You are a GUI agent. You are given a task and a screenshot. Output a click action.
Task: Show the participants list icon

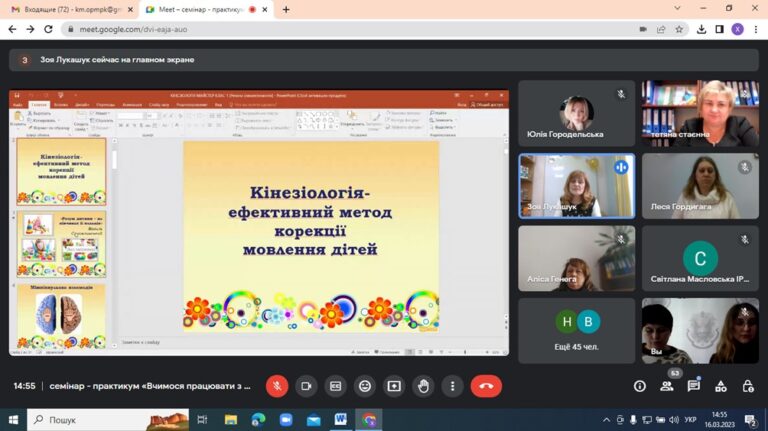coord(667,386)
